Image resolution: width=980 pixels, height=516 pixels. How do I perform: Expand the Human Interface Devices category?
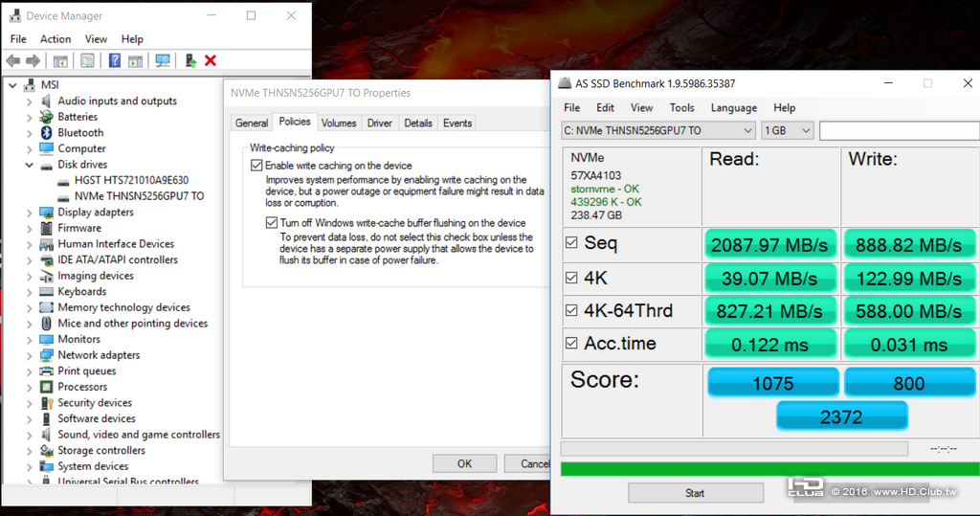29,244
